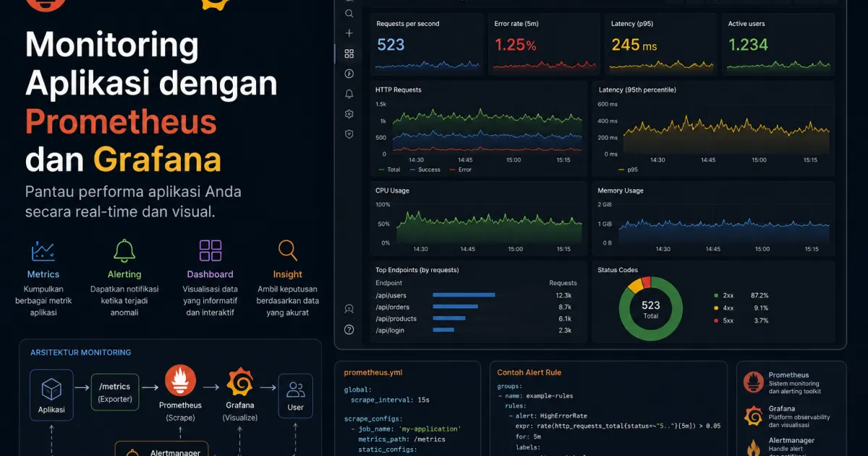
Task: Toggle the Total series in the HTTP Requests legend
Action: (x=389, y=170)
